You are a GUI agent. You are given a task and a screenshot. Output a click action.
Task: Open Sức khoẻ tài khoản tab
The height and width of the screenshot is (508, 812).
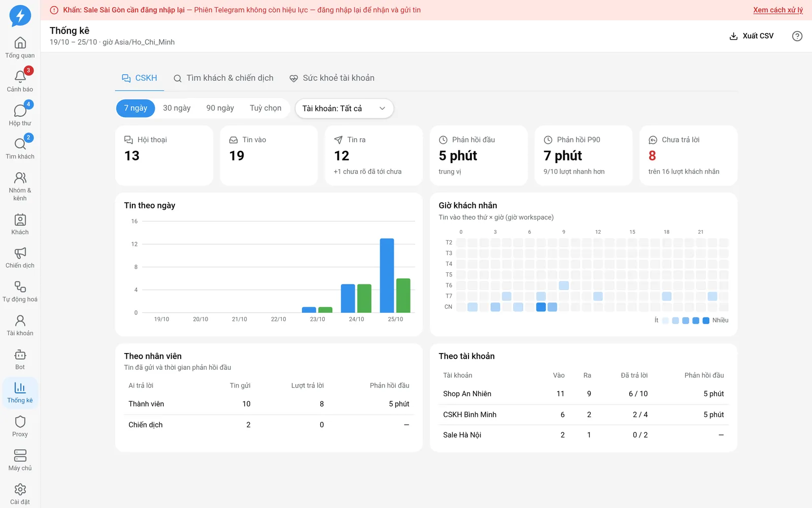point(332,78)
